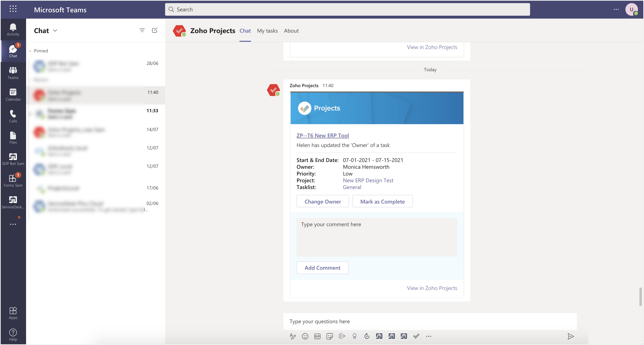Click upper View in Zoho Projects link
The height and width of the screenshot is (345, 644).
(x=432, y=47)
